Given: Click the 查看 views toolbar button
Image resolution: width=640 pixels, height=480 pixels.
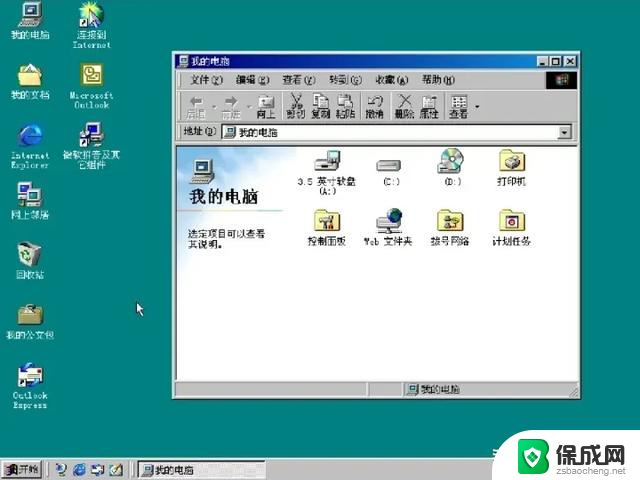Looking at the screenshot, I should click(458, 107).
